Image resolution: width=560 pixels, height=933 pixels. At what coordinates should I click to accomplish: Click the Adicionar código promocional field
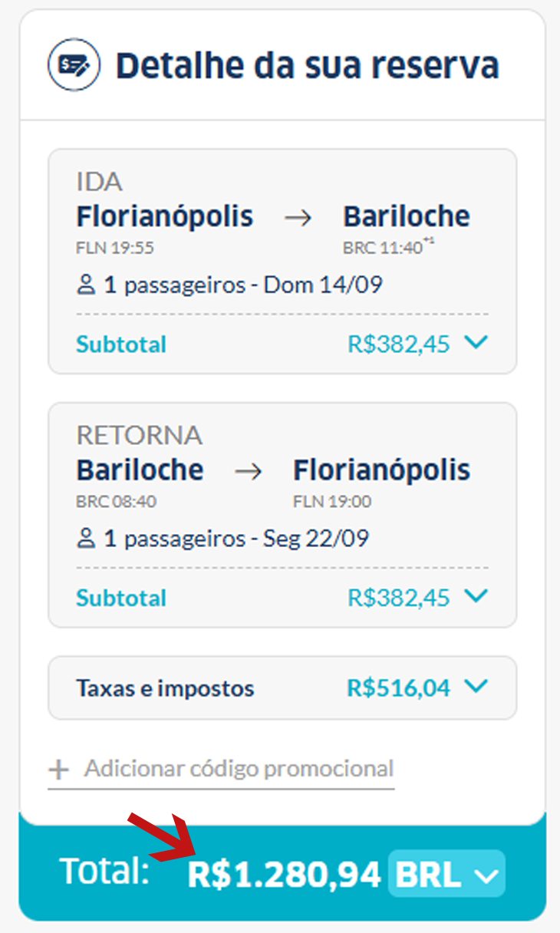239,768
